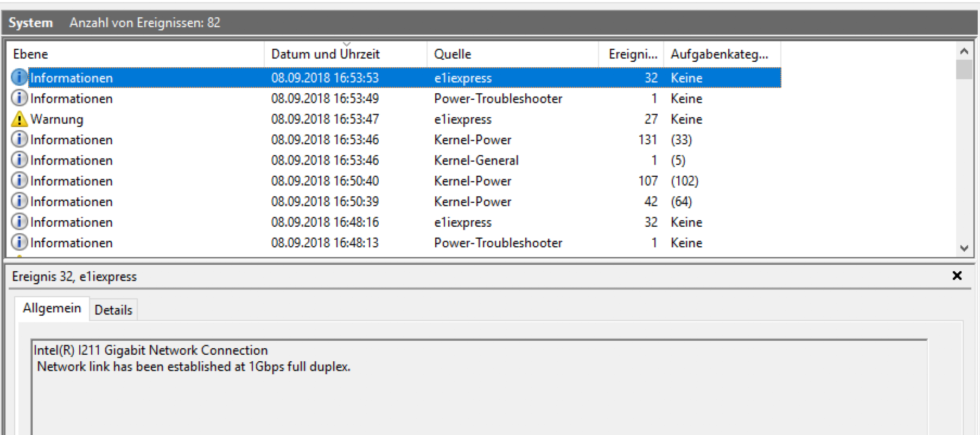Select event ID 42 cell
This screenshot has height=435, width=980.
pyautogui.click(x=651, y=201)
